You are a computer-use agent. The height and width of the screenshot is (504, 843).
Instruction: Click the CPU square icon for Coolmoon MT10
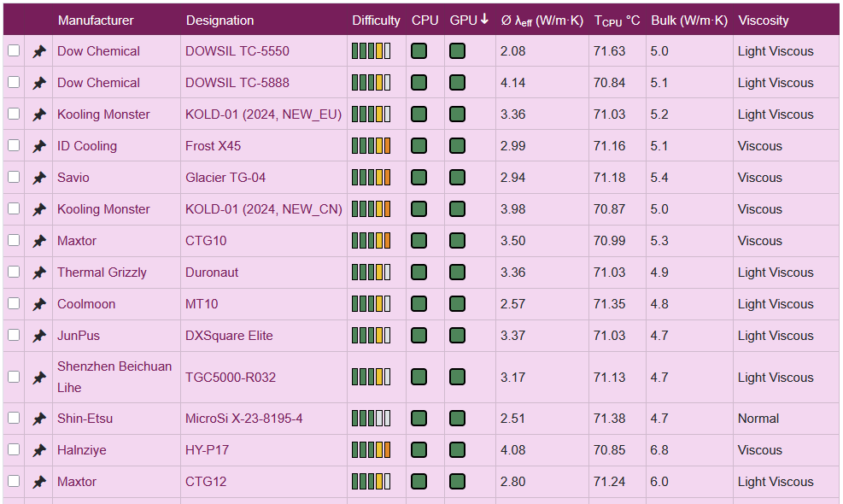(419, 304)
